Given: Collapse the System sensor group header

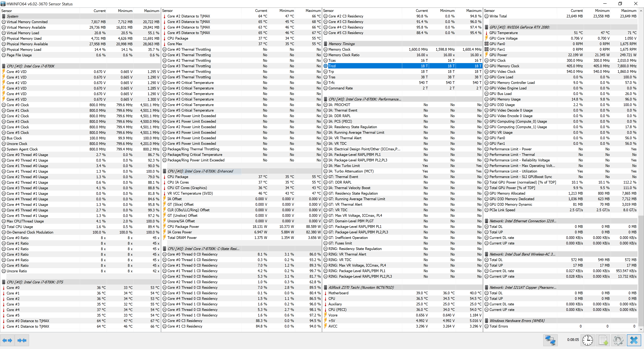Looking at the screenshot, I should tap(13, 16).
